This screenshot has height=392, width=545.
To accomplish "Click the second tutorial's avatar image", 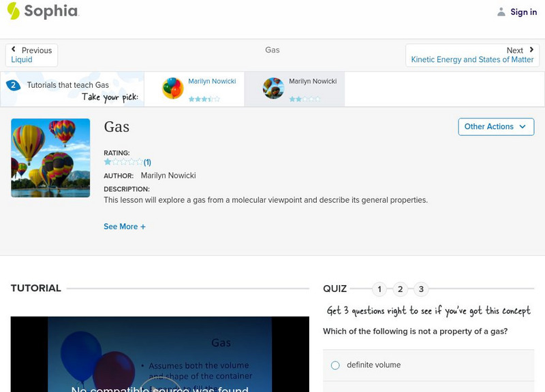I will pyautogui.click(x=273, y=88).
